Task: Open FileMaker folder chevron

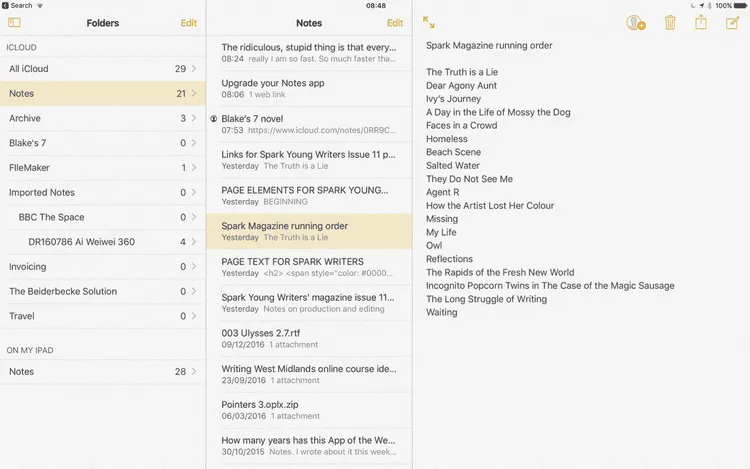Action: tap(194, 167)
